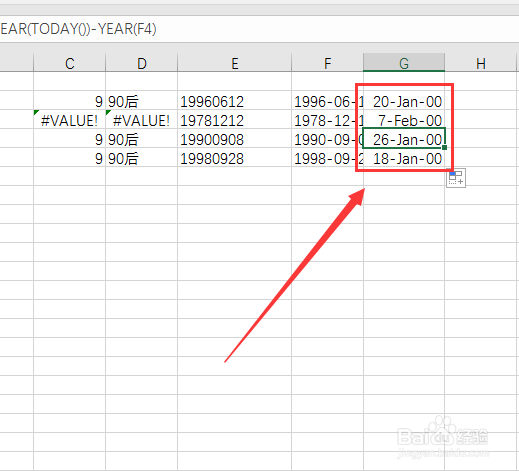This screenshot has width=519, height=471.
Task: Select cell containing 19980928
Action: tap(235, 157)
